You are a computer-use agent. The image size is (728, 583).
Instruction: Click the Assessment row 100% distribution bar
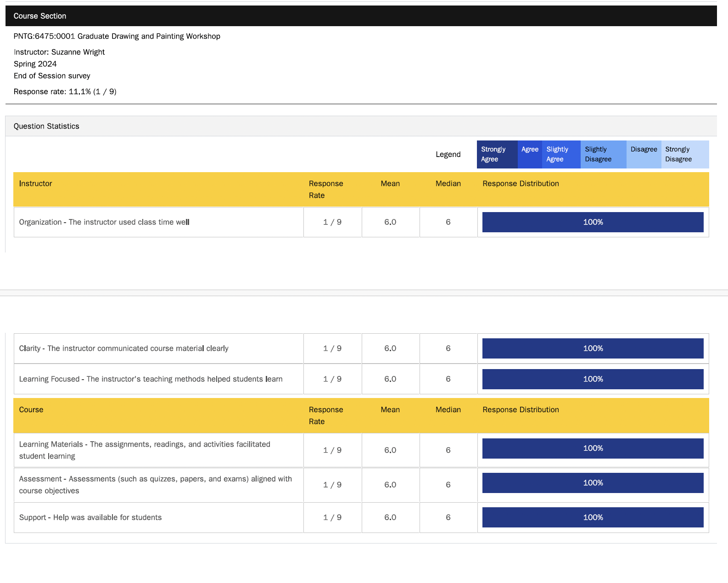click(x=593, y=483)
